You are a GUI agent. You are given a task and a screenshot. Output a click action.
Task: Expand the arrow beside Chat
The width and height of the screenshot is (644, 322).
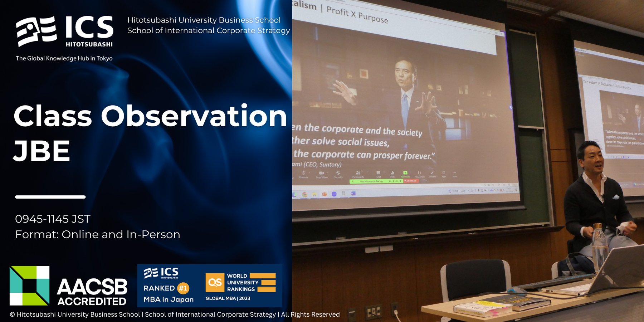[x=384, y=172]
